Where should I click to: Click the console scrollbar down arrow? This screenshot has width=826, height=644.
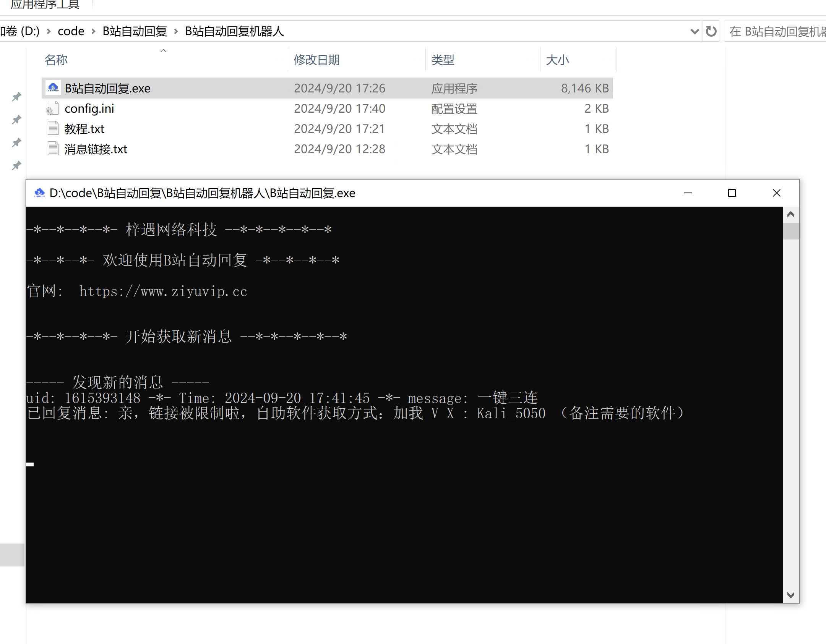click(x=791, y=595)
